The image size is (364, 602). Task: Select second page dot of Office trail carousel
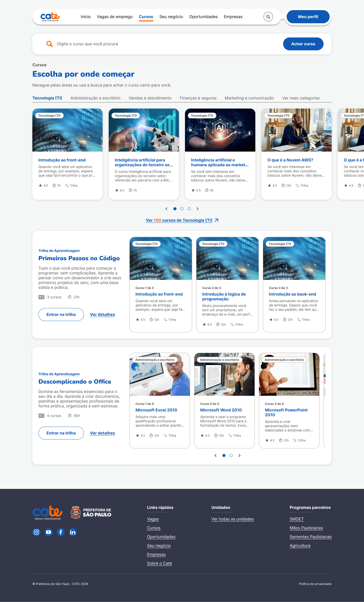click(231, 455)
